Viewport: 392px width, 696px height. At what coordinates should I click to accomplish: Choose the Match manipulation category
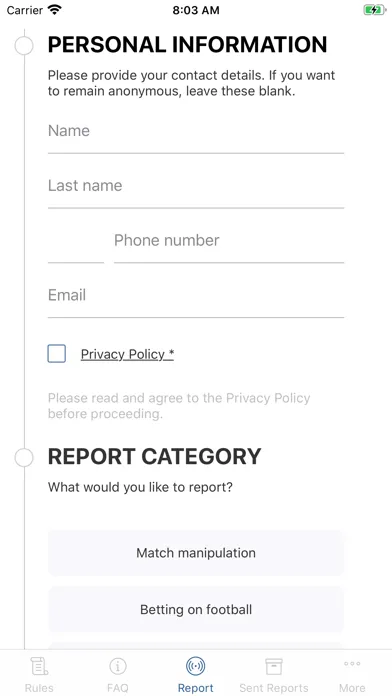[196, 553]
